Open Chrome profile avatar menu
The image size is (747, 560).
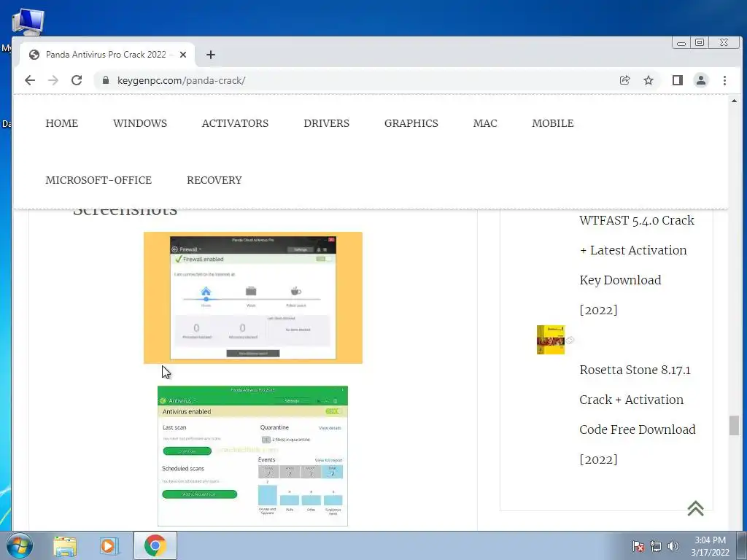(x=701, y=80)
